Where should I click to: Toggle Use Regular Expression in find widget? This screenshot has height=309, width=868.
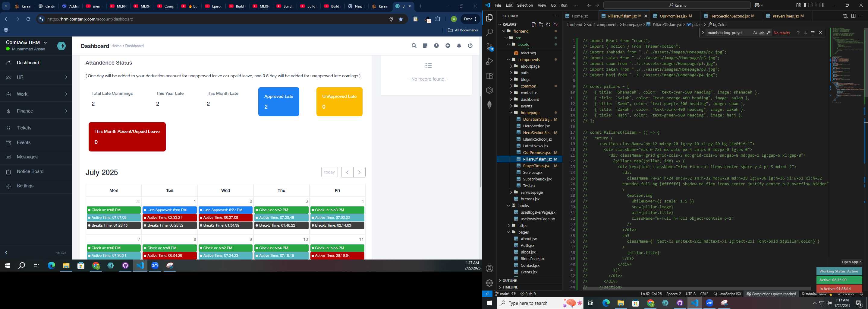click(769, 33)
